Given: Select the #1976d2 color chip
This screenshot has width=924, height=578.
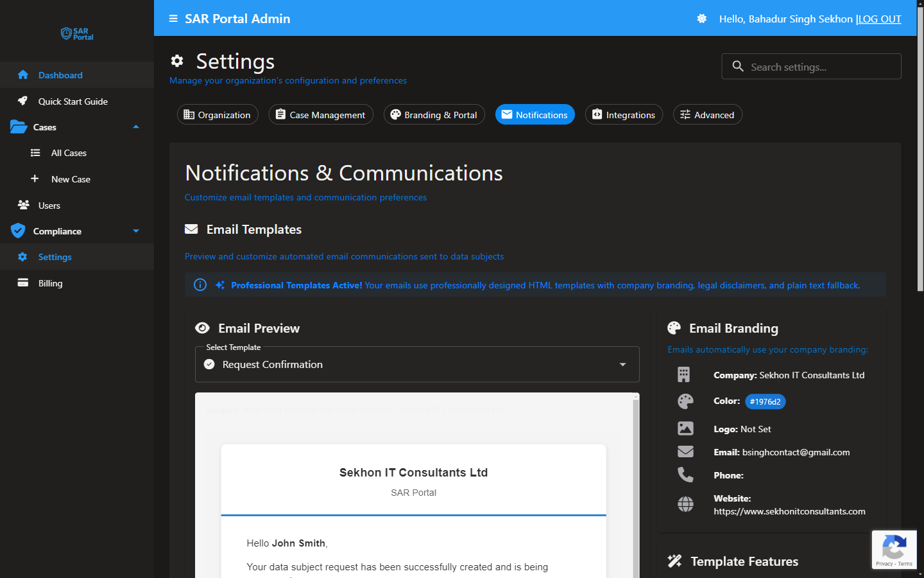Looking at the screenshot, I should click(765, 401).
